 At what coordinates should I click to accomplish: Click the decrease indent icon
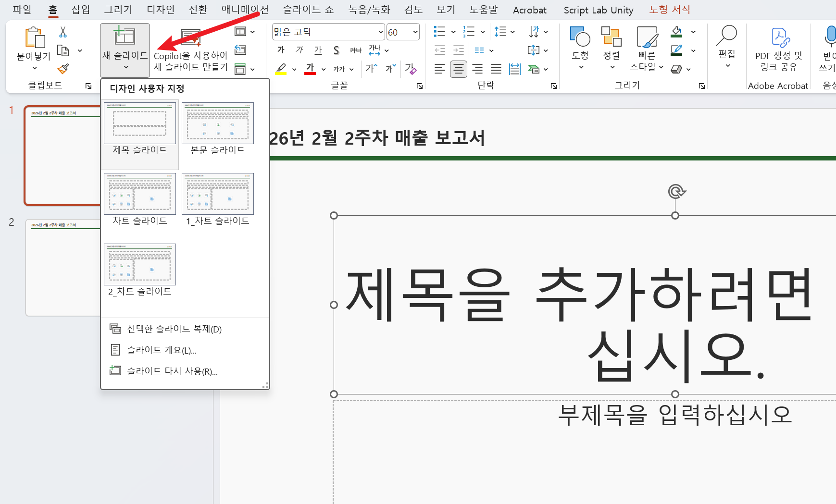pos(440,50)
